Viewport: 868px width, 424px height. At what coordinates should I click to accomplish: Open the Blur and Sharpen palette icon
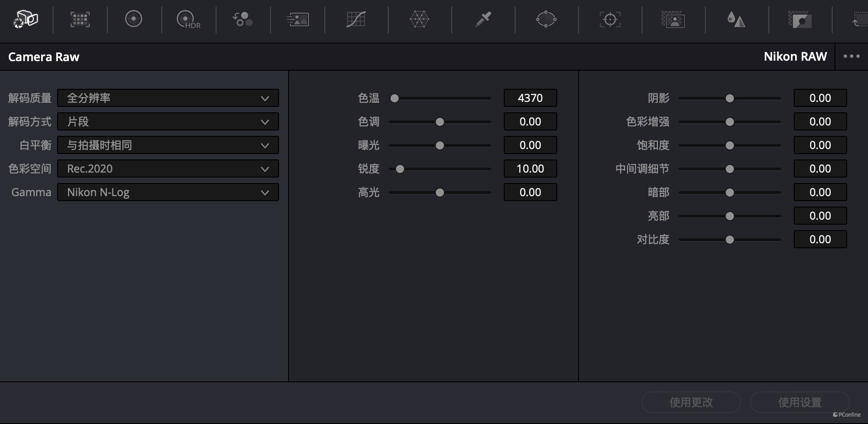pos(736,19)
